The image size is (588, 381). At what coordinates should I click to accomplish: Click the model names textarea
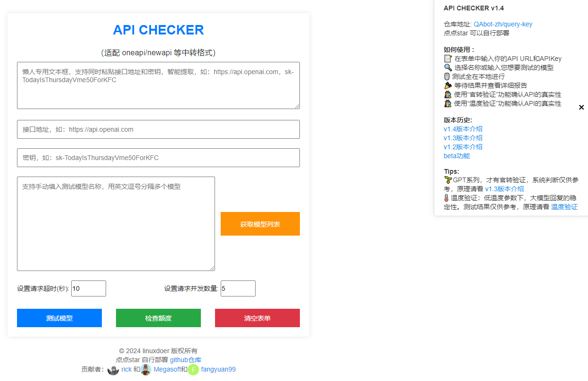(x=116, y=224)
